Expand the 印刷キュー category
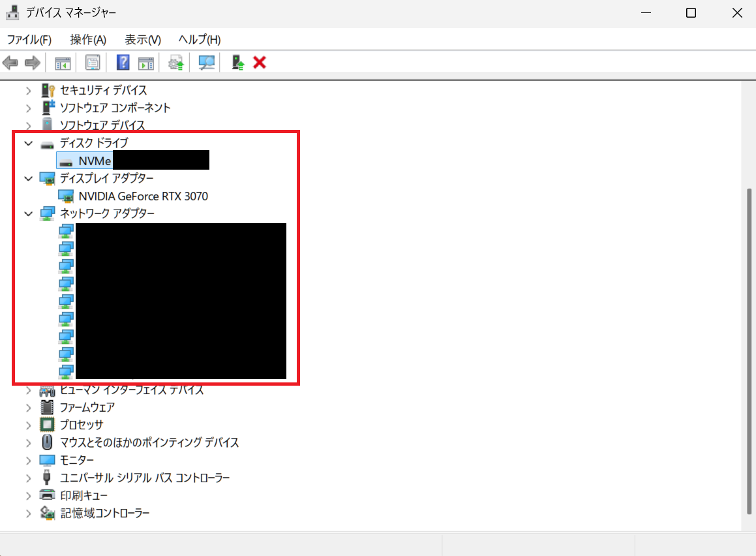Image resolution: width=756 pixels, height=556 pixels. (28, 495)
